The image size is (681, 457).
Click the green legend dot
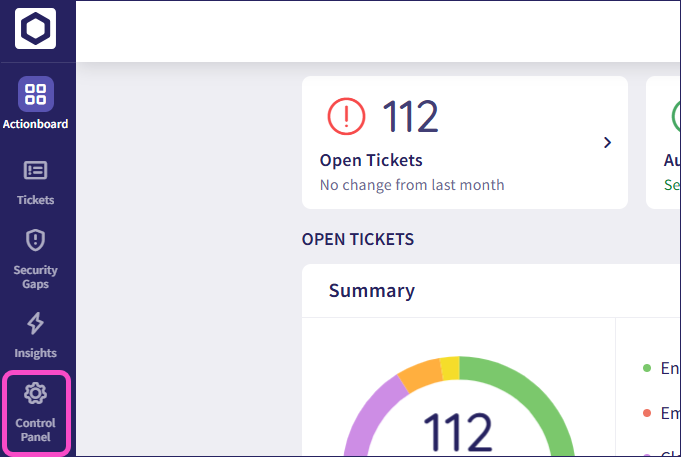click(x=647, y=368)
